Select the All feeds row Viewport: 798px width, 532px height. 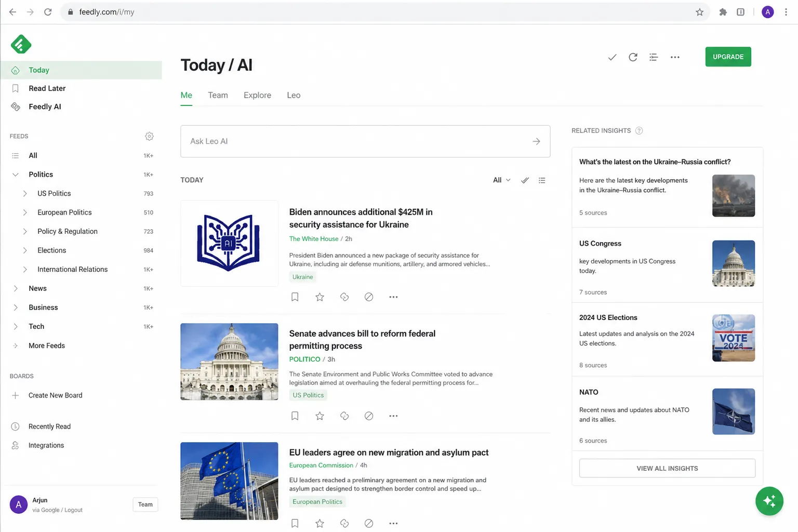(81, 155)
